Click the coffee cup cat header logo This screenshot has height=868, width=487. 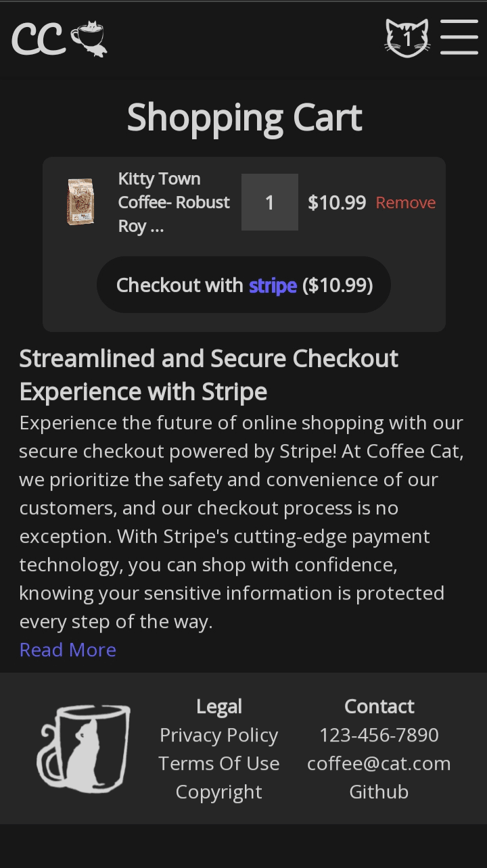(x=89, y=39)
